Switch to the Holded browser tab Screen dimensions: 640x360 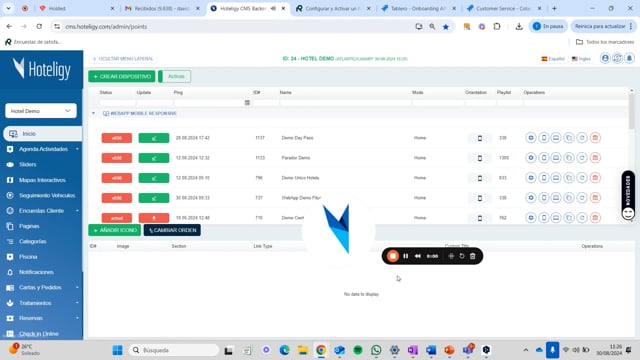(x=77, y=8)
